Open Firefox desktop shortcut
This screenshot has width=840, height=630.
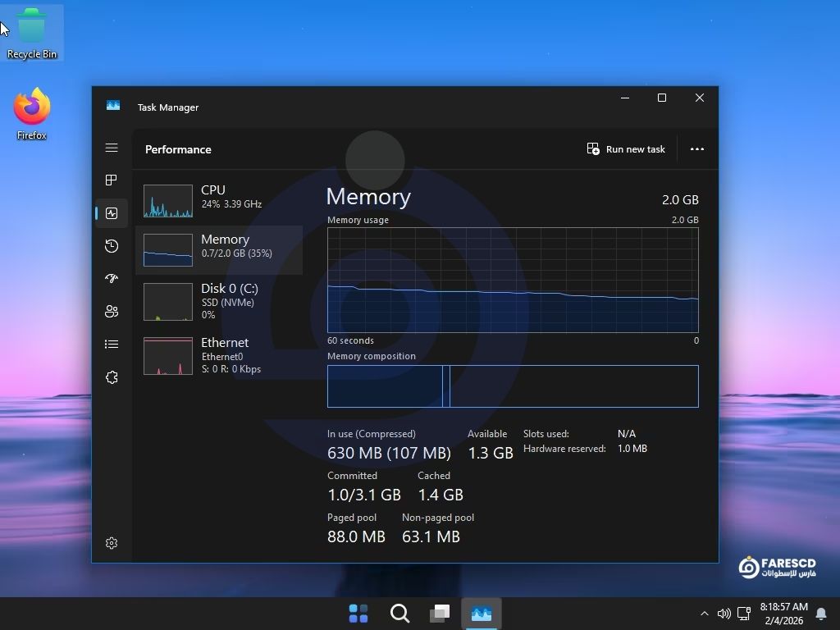(32, 114)
